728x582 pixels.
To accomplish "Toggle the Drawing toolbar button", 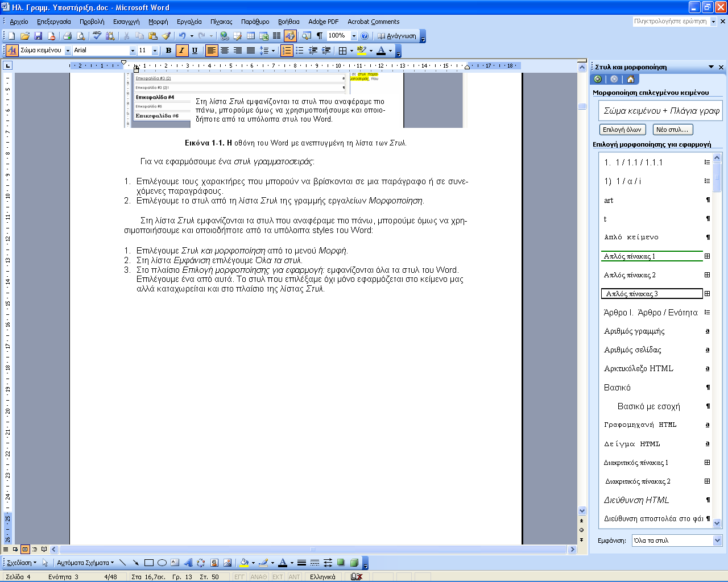I will (x=290, y=36).
